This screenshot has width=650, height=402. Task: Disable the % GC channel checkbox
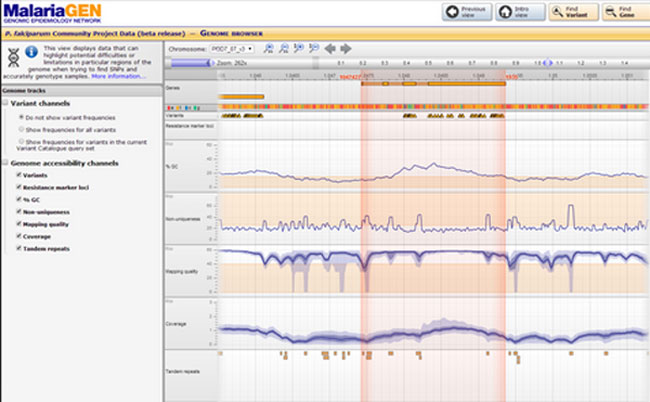pyautogui.click(x=21, y=199)
